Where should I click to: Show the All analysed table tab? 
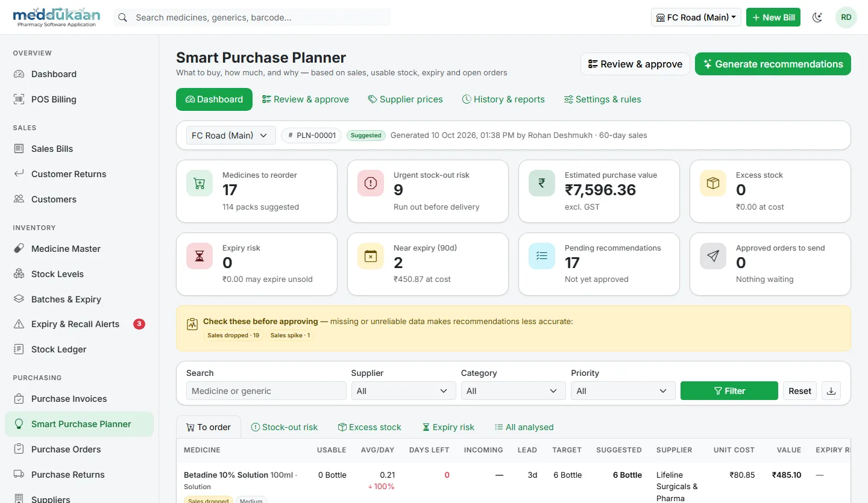pos(524,427)
